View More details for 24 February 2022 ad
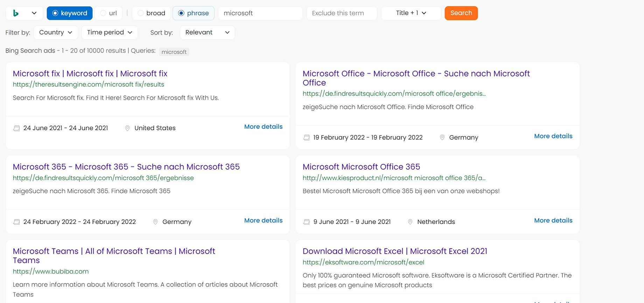Screen dimensions: 644x303 [263, 221]
